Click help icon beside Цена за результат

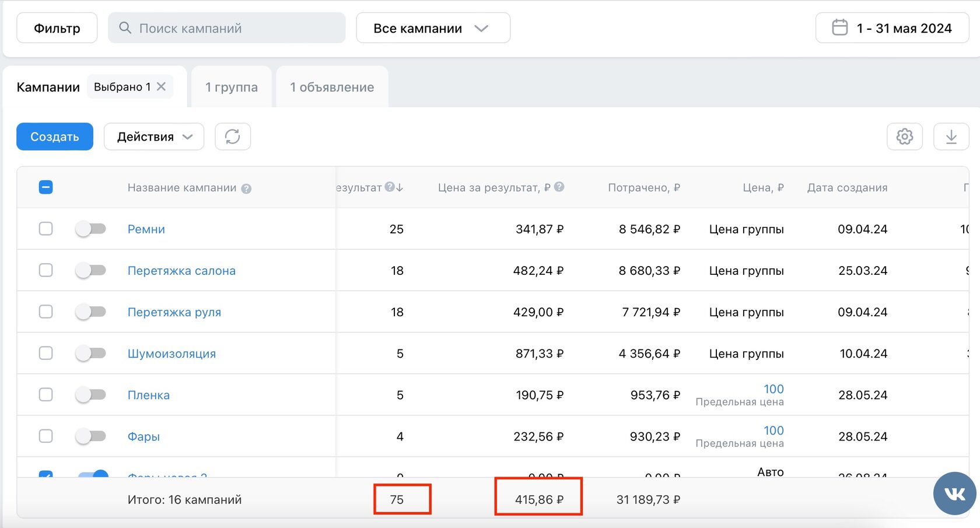click(x=559, y=187)
